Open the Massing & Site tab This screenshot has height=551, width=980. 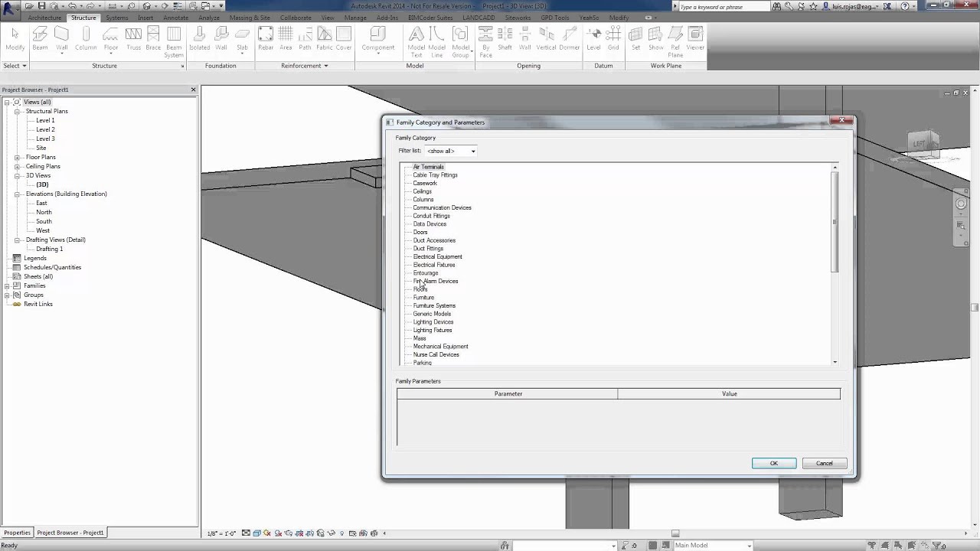pos(250,18)
